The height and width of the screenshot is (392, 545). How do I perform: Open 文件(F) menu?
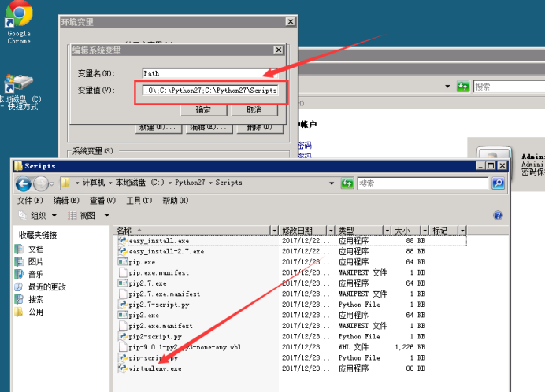[x=30, y=201]
